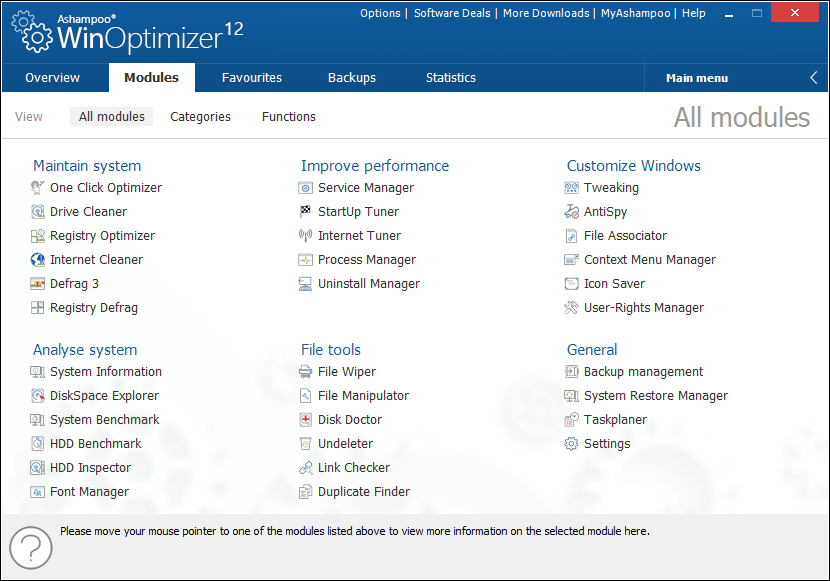Image resolution: width=830 pixels, height=581 pixels.
Task: Click the One Click Optimizer icon
Action: click(38, 188)
